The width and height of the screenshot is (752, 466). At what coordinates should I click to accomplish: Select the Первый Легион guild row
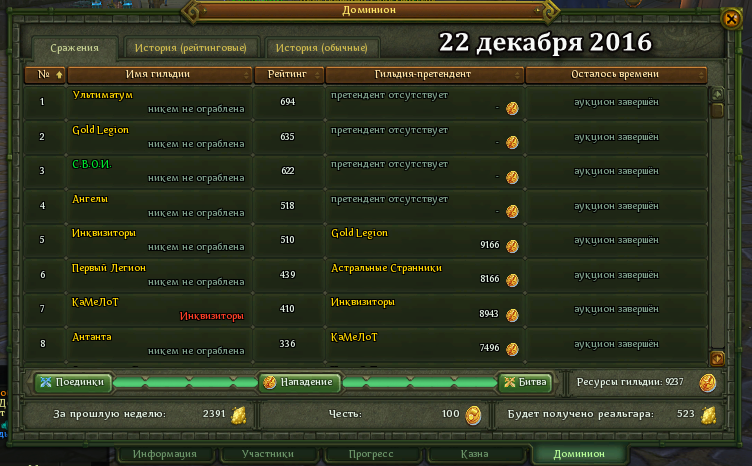pyautogui.click(x=365, y=275)
